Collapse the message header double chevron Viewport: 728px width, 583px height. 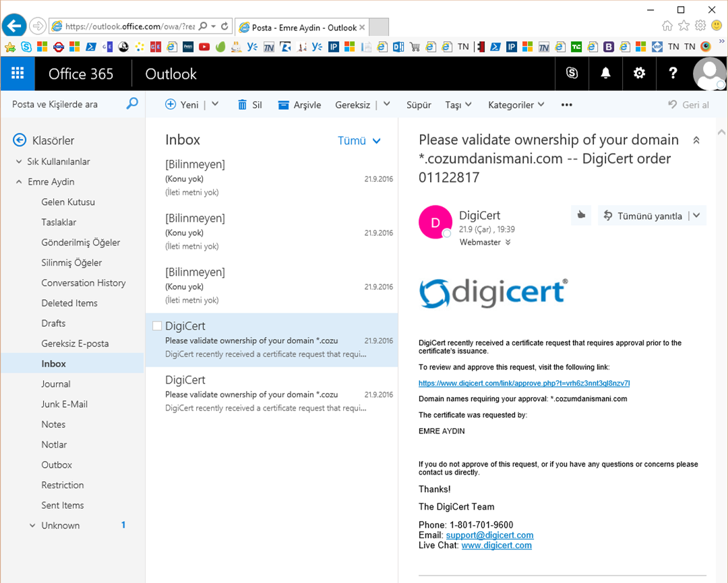(696, 140)
